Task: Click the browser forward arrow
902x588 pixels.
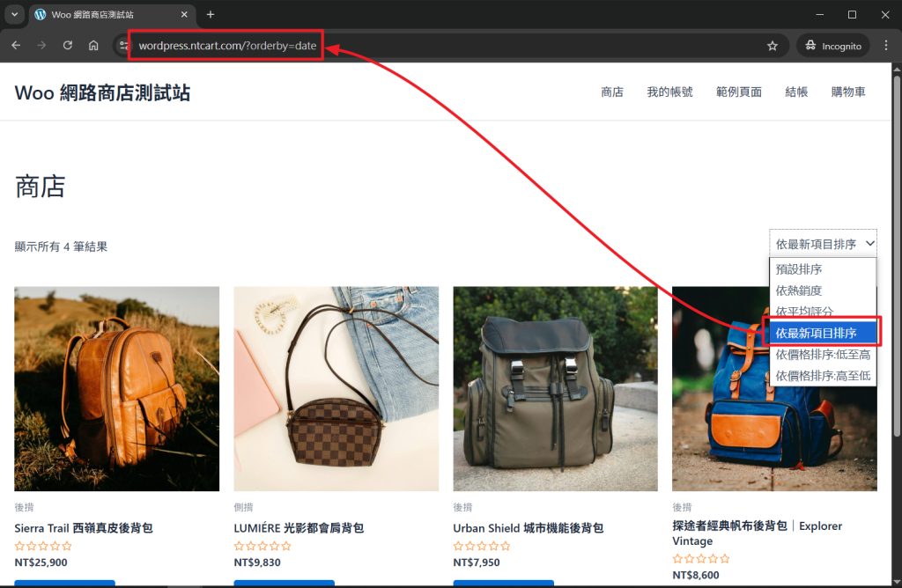Action: tap(41, 46)
